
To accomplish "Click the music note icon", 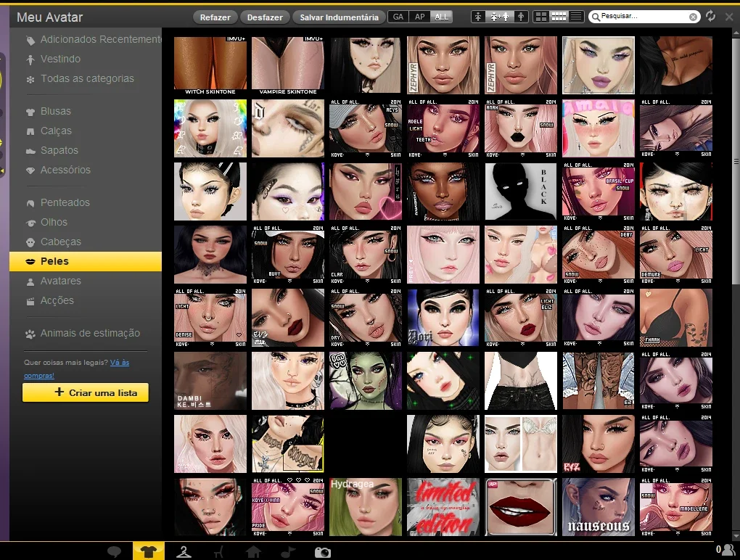I will click(x=288, y=551).
